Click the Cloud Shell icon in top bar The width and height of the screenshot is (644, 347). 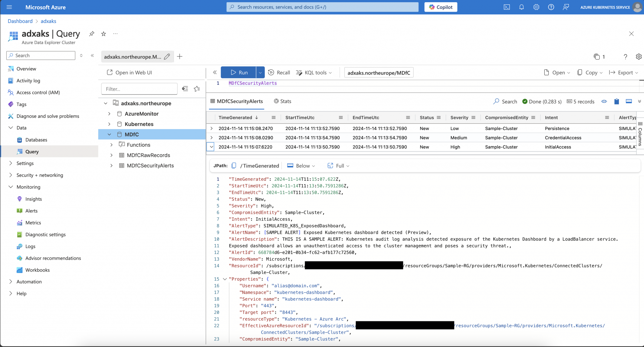[x=507, y=7]
